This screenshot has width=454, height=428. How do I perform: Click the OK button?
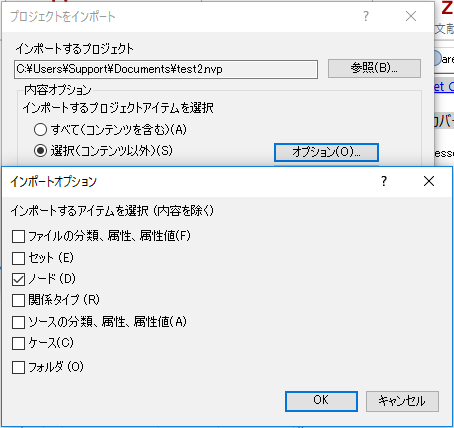click(321, 401)
